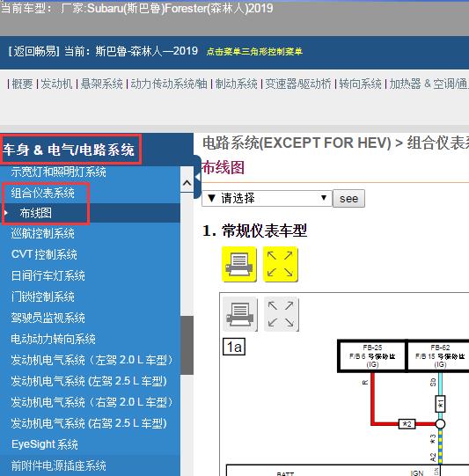Collapse the sidebar with the white triangle handle
Screen dimensions: 469x476
point(198,177)
